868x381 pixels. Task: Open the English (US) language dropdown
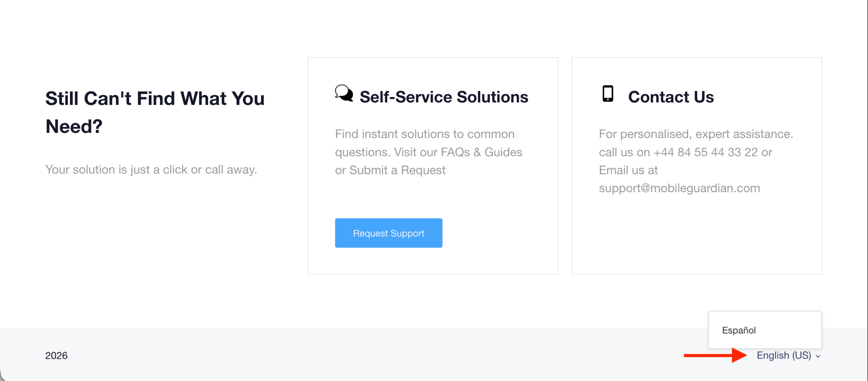tap(784, 356)
